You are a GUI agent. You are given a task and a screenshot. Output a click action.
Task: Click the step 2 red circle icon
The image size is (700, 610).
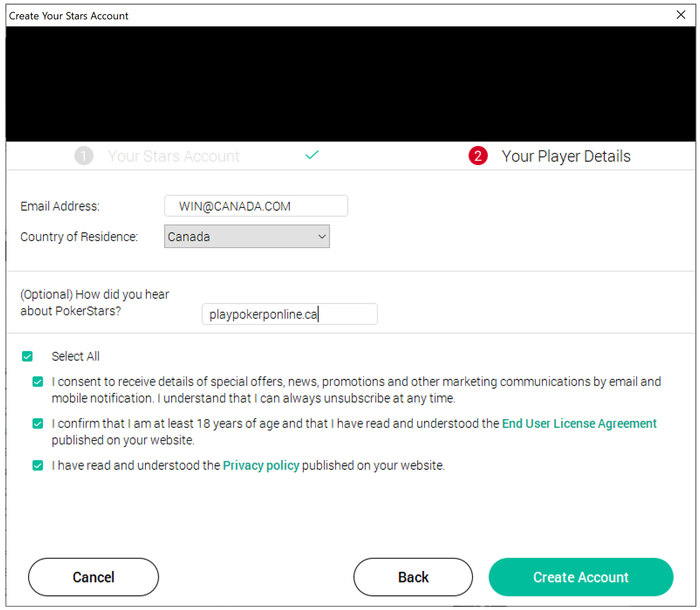(x=478, y=156)
